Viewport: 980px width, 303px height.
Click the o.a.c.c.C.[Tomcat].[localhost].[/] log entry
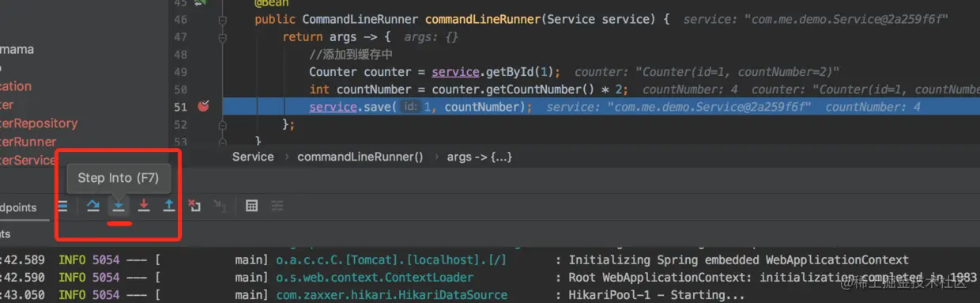pyautogui.click(x=391, y=260)
